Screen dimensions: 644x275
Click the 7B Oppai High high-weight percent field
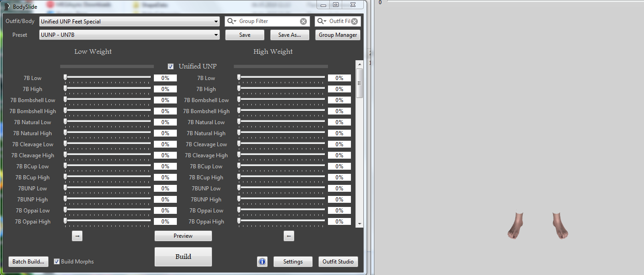point(339,222)
